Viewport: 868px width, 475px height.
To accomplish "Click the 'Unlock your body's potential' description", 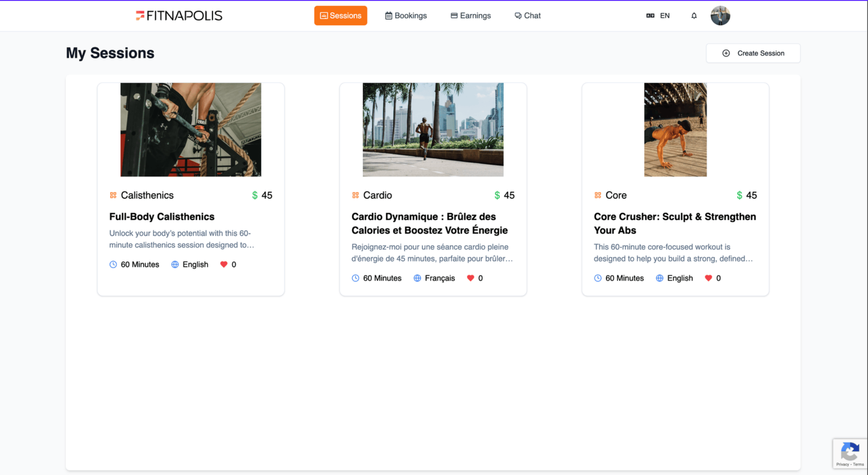I will pyautogui.click(x=182, y=239).
